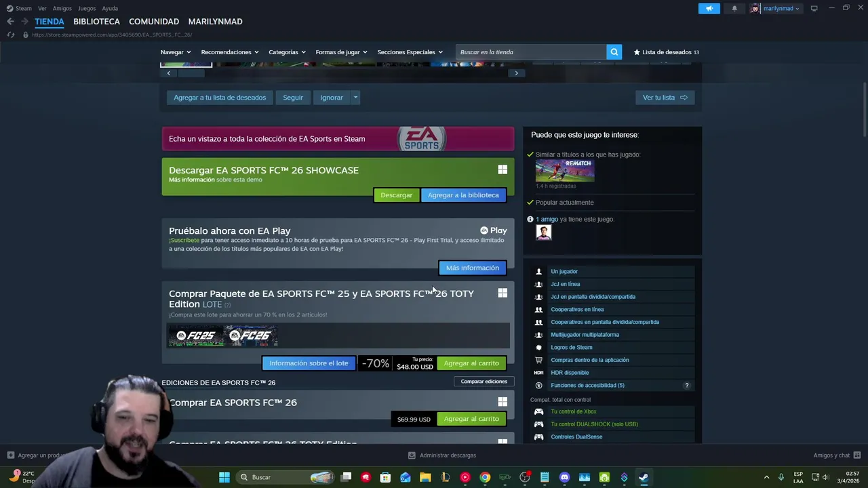Open the Juegos menu
This screenshot has height=488, width=868.
tap(87, 8)
